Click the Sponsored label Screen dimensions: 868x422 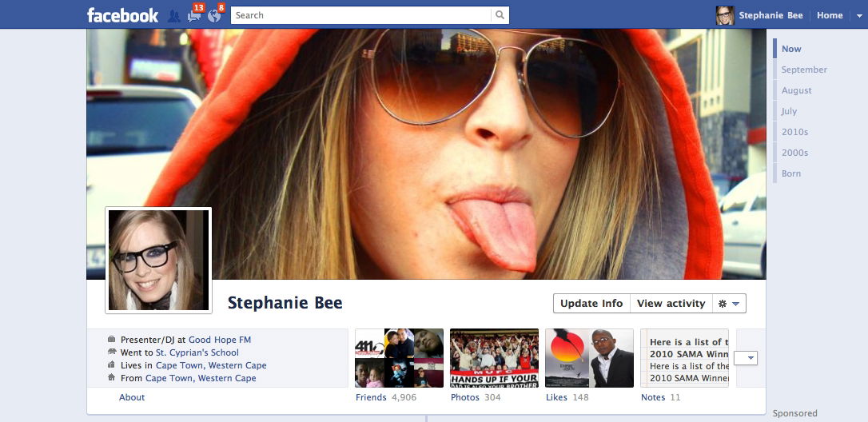pos(795,413)
